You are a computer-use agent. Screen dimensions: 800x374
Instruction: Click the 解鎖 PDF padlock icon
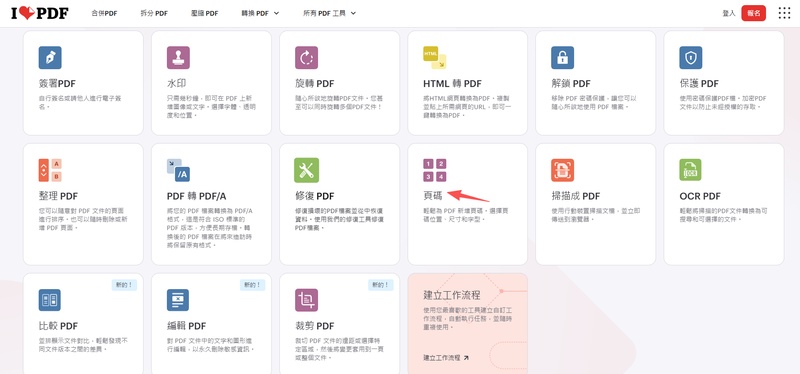[x=562, y=58]
